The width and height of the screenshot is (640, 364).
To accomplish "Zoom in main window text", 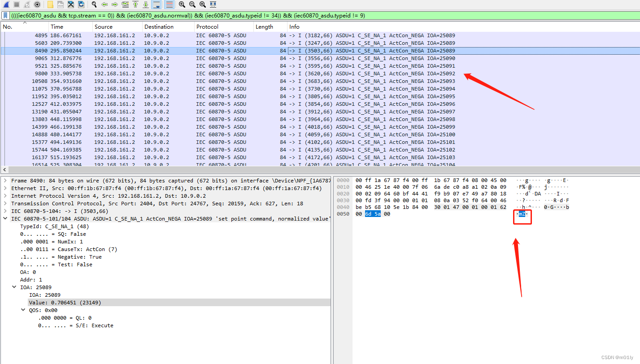I will [182, 4].
